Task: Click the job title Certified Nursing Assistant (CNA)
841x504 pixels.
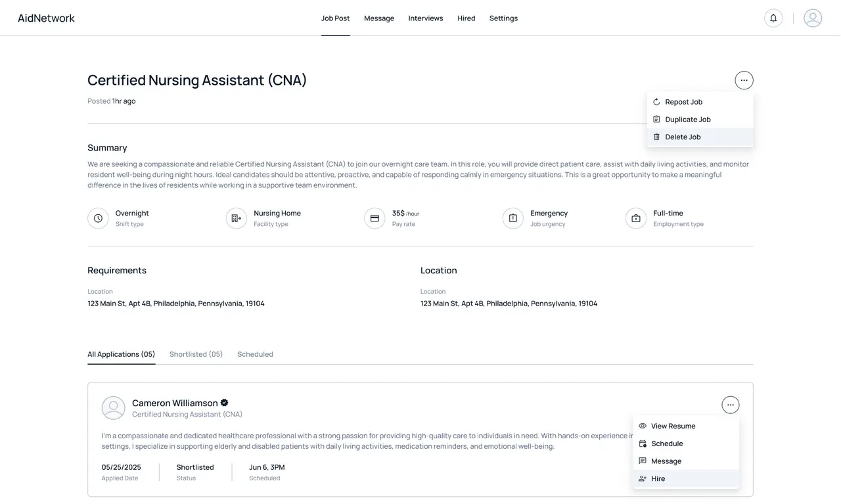Action: [197, 80]
